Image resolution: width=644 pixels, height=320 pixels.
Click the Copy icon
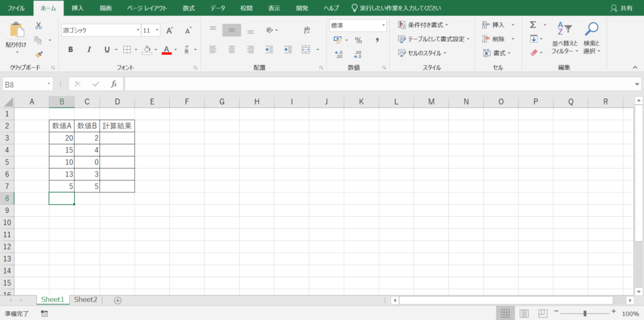38,40
